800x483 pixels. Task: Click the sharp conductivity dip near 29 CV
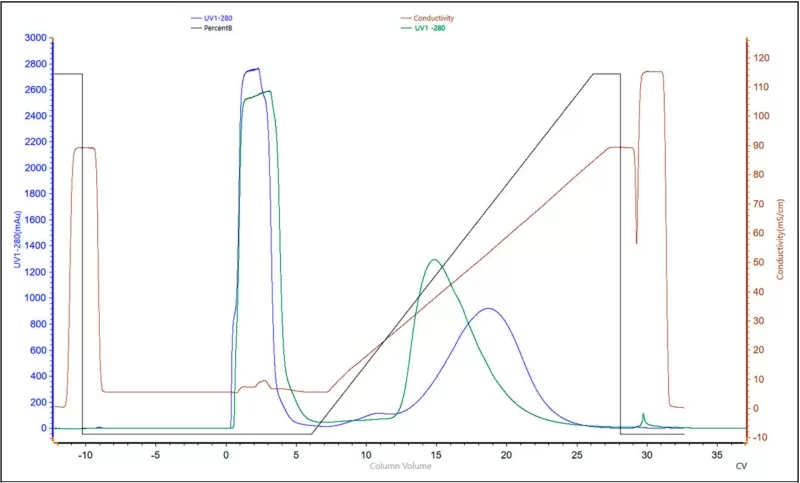[x=637, y=242]
